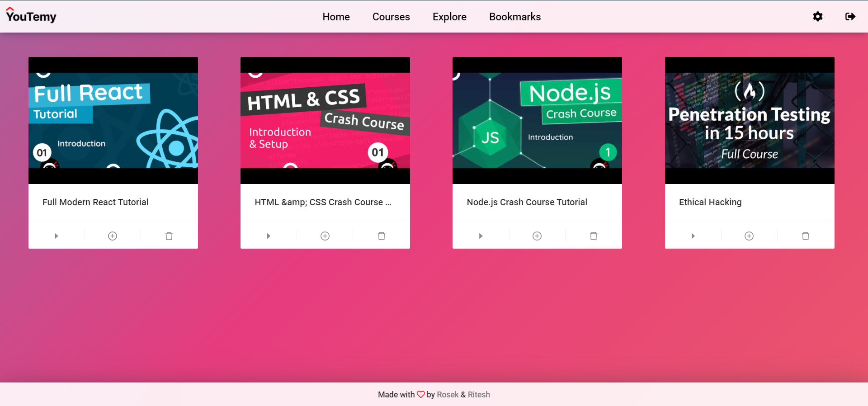Image resolution: width=868 pixels, height=406 pixels.
Task: Add to Full Modern React Tutorial with plus icon
Action: point(113,236)
